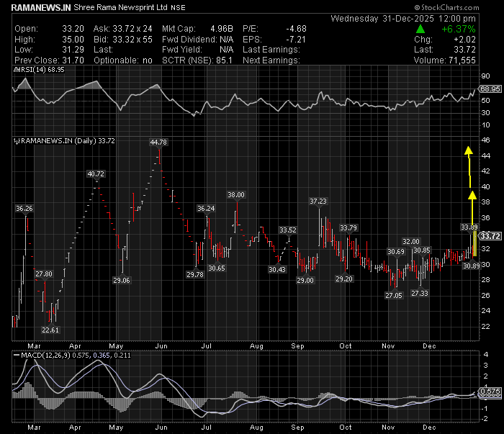
Task: Click the green up-triangle change indicator
Action: pyautogui.click(x=420, y=30)
